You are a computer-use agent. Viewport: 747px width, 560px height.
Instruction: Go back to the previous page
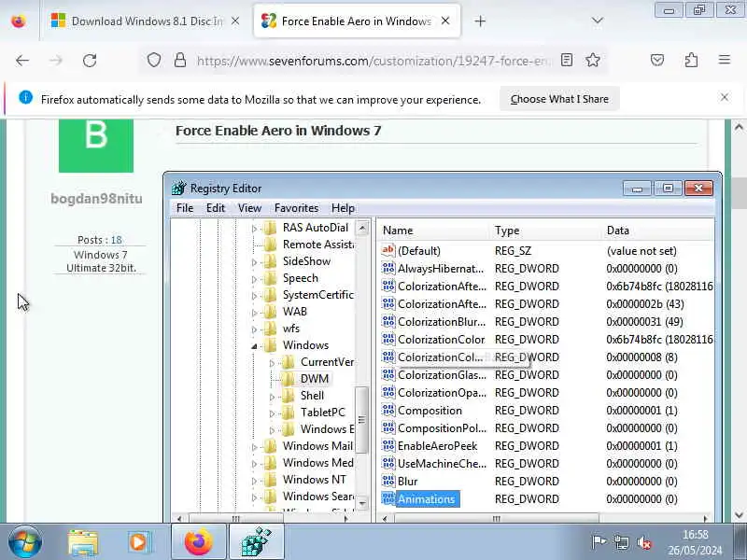[x=22, y=61]
